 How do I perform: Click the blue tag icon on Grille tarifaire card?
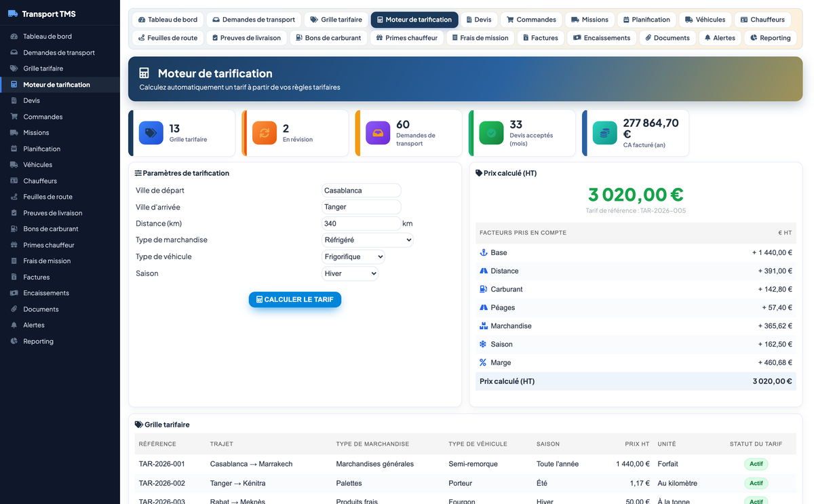click(151, 133)
